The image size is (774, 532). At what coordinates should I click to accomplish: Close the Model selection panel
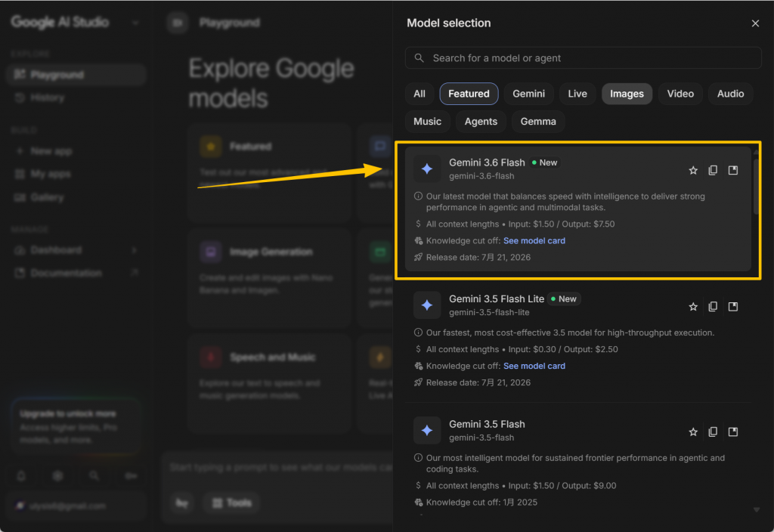(755, 23)
